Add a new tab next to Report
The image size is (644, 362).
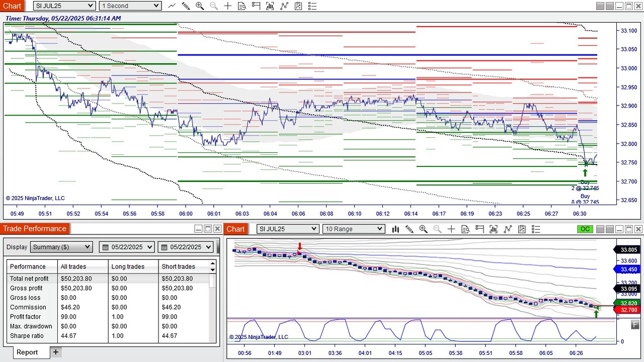pyautogui.click(x=56, y=352)
